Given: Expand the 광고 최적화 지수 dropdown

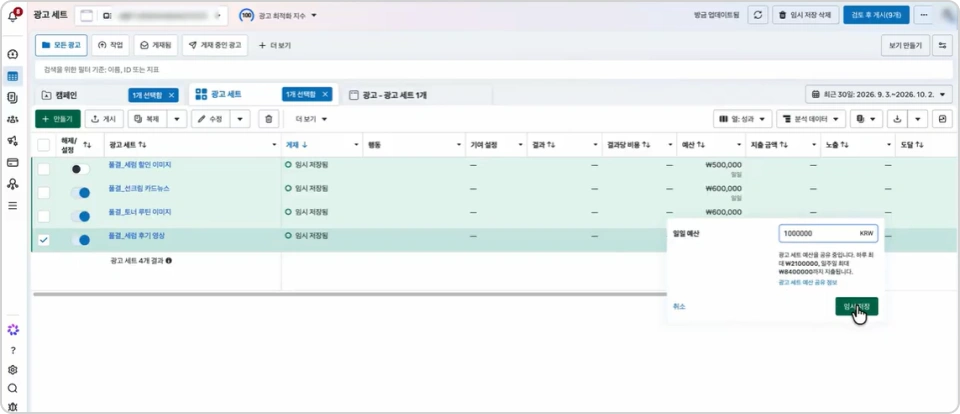Looking at the screenshot, I should (314, 15).
